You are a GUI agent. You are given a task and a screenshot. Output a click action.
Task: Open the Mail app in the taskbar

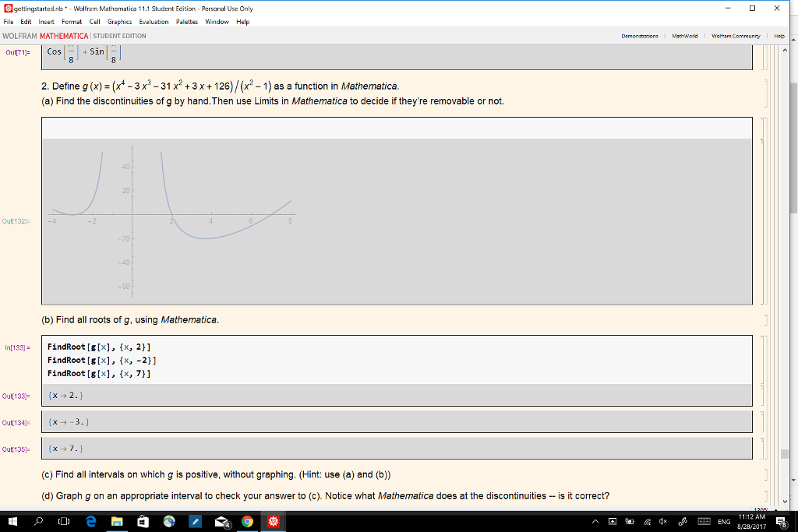pos(222,521)
